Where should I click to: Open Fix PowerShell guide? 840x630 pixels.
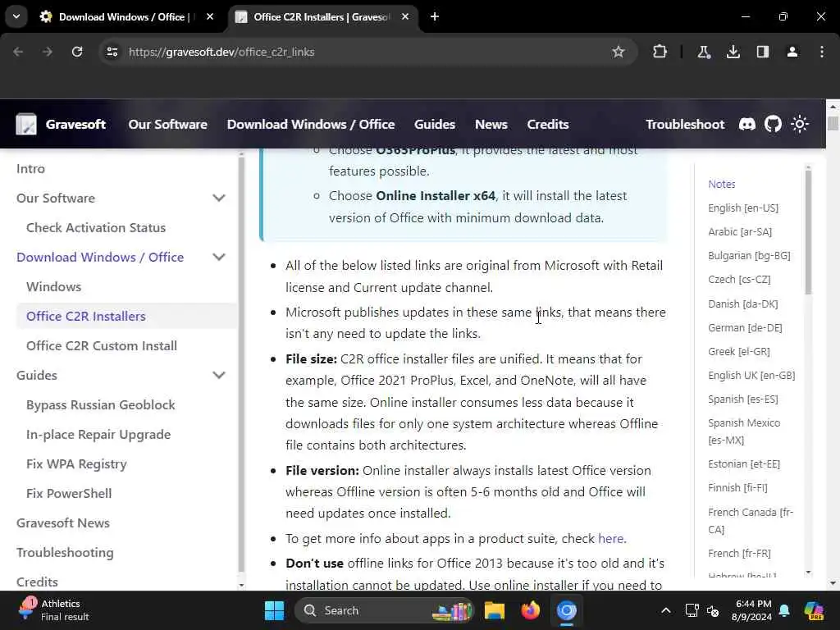(69, 493)
